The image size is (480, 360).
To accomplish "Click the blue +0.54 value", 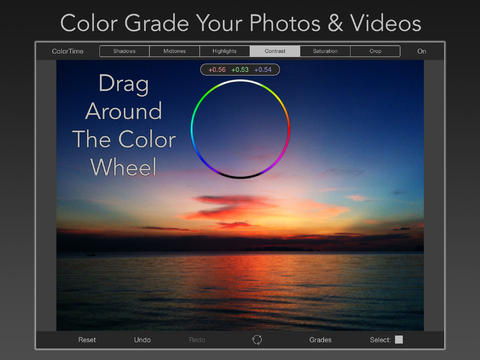I will coord(263,70).
